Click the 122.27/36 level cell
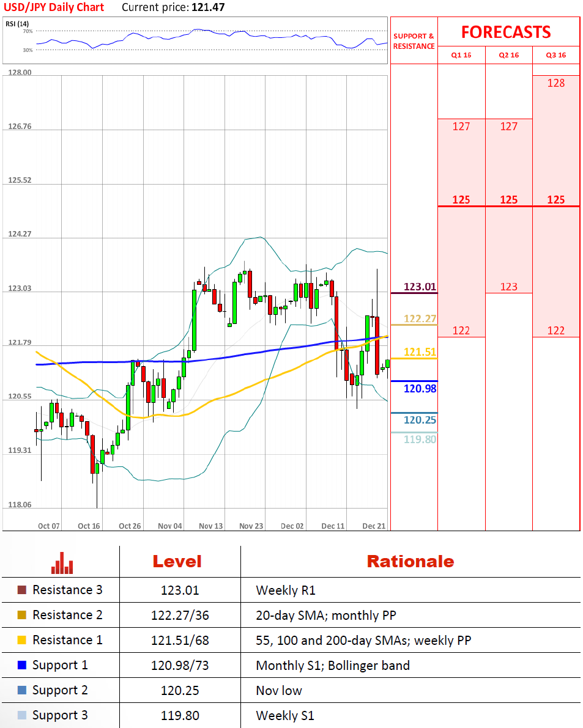Image resolution: width=583 pixels, height=728 pixels. click(x=180, y=616)
